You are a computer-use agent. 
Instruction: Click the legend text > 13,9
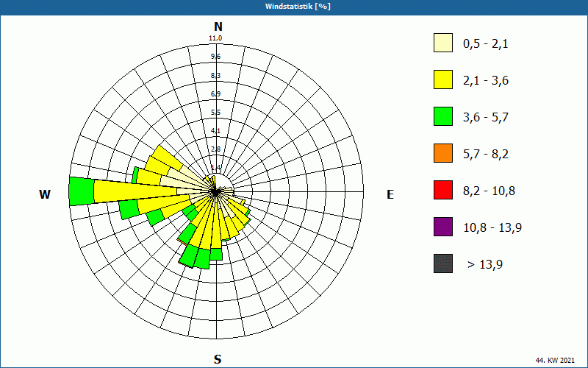pos(485,265)
